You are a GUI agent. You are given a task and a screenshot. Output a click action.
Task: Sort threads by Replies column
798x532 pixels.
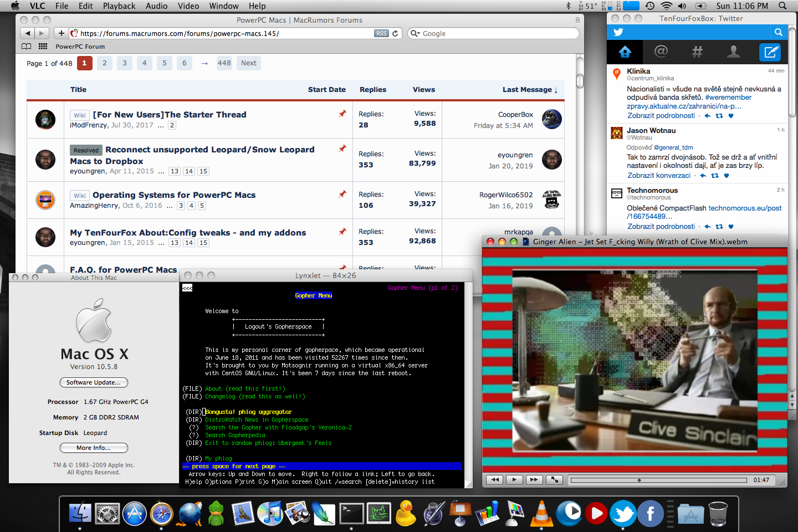click(373, 89)
